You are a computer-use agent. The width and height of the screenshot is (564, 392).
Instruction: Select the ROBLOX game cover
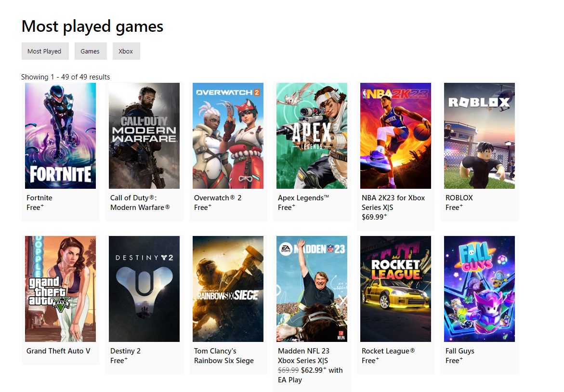479,136
